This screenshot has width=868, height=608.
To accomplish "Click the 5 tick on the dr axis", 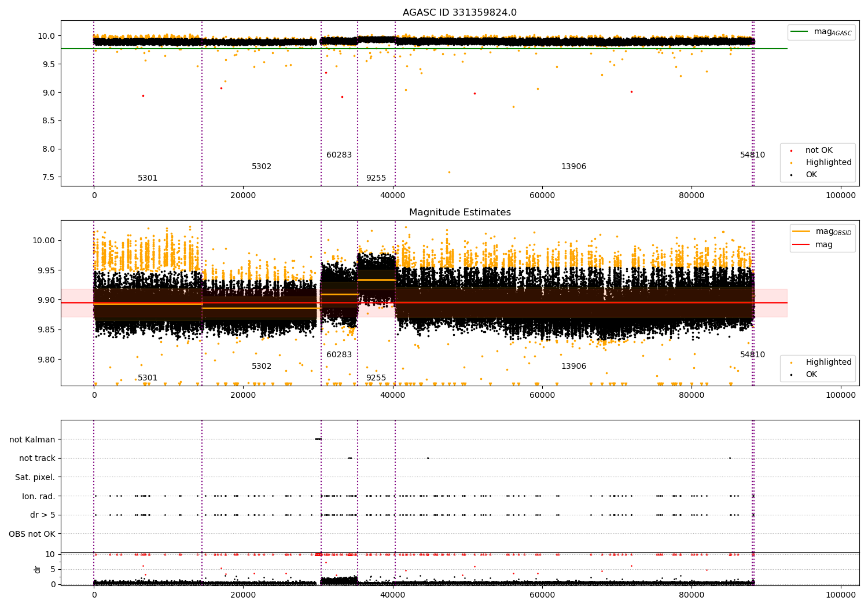I will 53,569.
